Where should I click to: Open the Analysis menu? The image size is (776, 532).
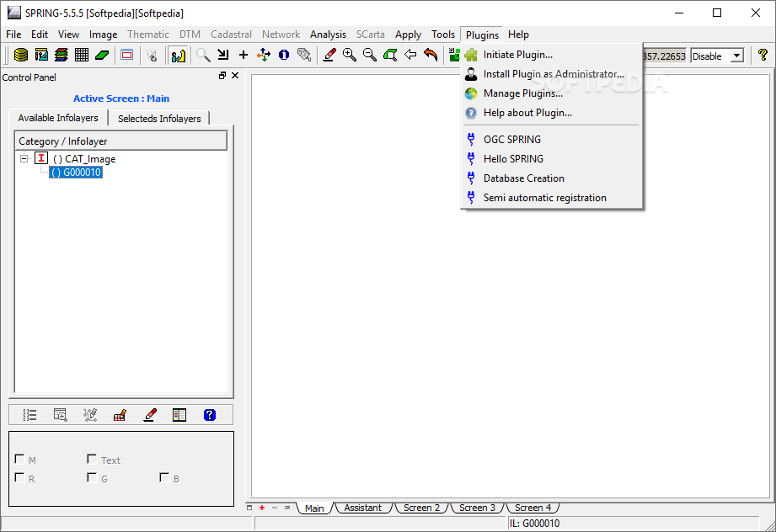tap(328, 35)
